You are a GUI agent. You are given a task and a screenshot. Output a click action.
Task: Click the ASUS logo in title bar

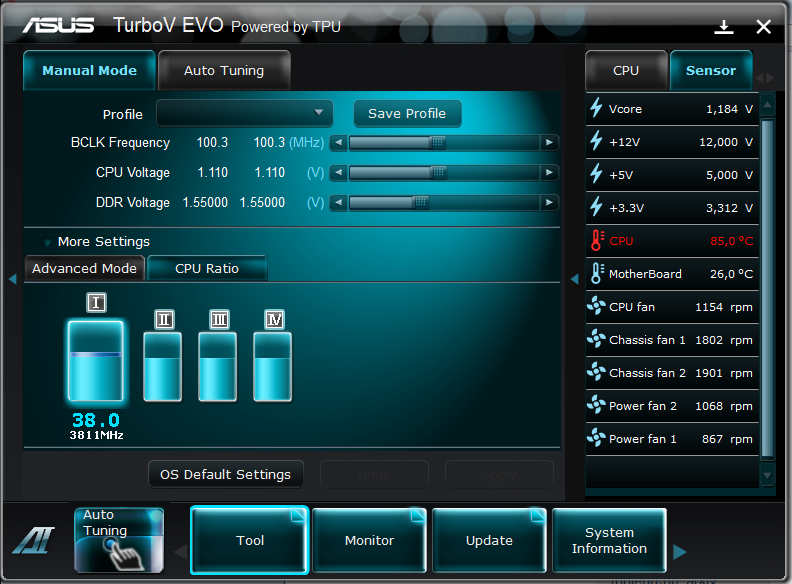[x=58, y=25]
